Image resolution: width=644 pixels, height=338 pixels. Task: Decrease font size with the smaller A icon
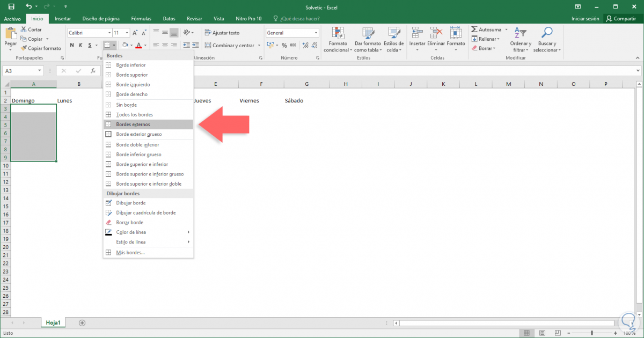pyautogui.click(x=143, y=33)
